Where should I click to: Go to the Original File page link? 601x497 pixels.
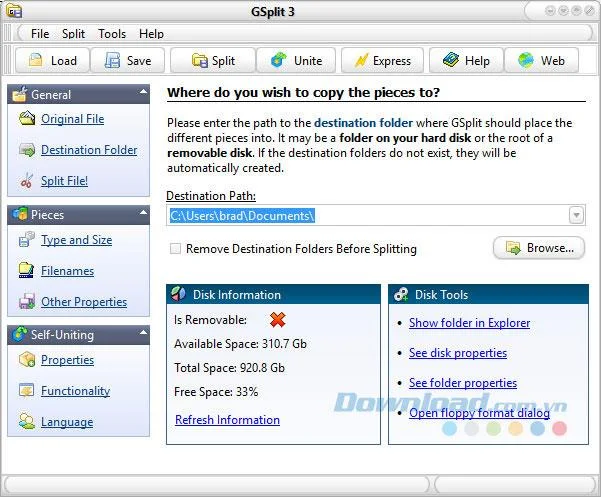(x=73, y=119)
